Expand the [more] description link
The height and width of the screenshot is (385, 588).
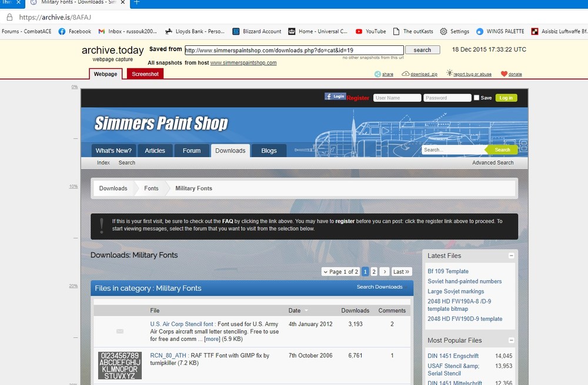[x=212, y=339]
